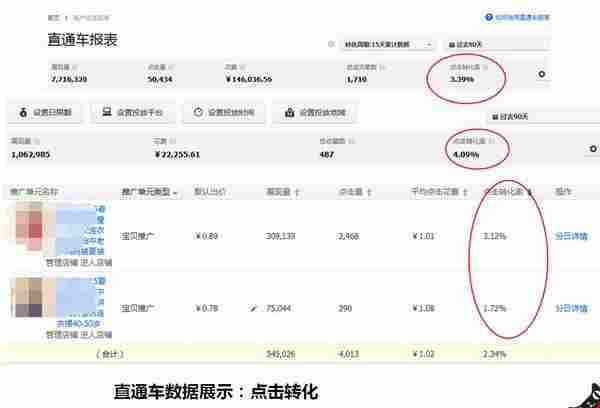Screen dimensions: 600x408
Task: Click the pencil icon to edit the ¥0.78 bid
Action: pyautogui.click(x=253, y=308)
